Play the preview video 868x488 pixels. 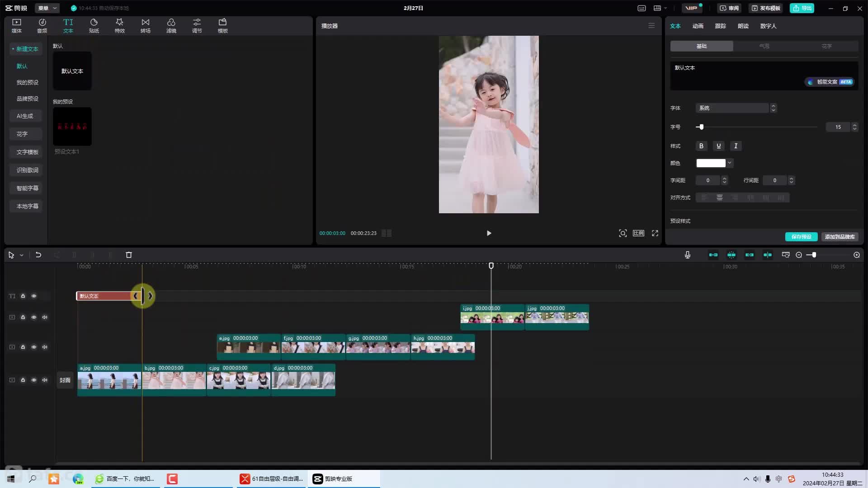click(x=489, y=233)
